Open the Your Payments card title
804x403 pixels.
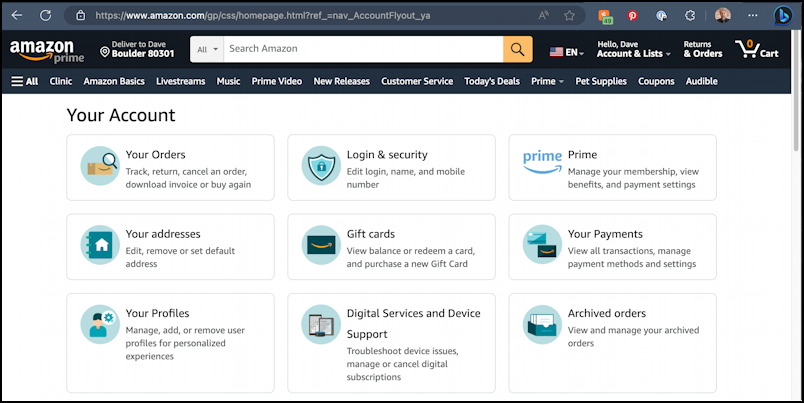[605, 234]
